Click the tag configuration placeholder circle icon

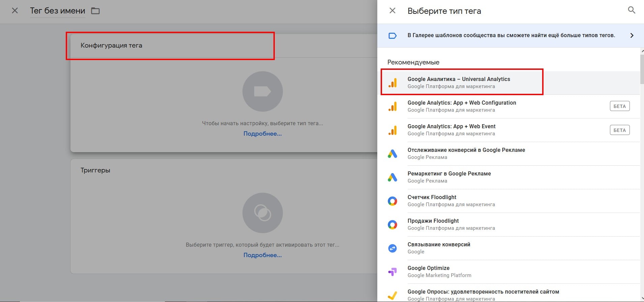(262, 91)
